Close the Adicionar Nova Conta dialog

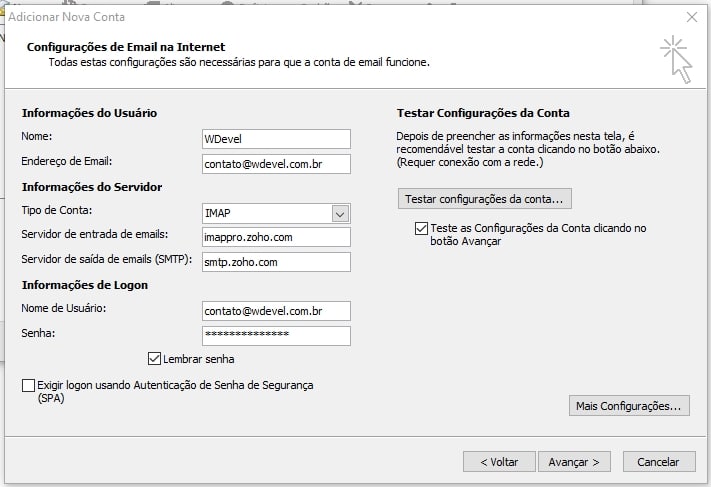[692, 17]
